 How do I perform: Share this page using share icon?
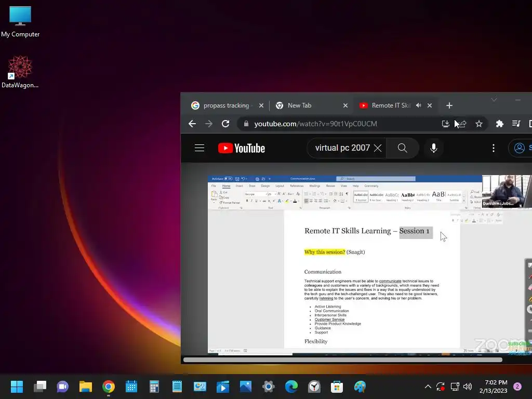pos(462,124)
